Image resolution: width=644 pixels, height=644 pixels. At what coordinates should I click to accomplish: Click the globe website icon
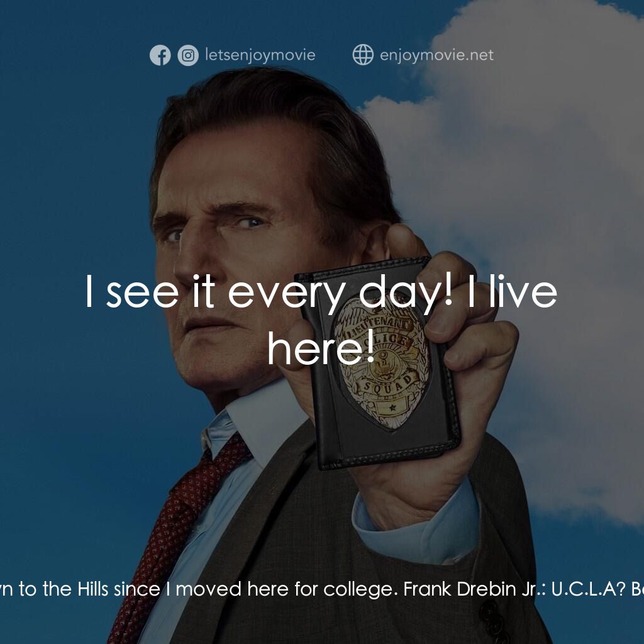tap(363, 55)
